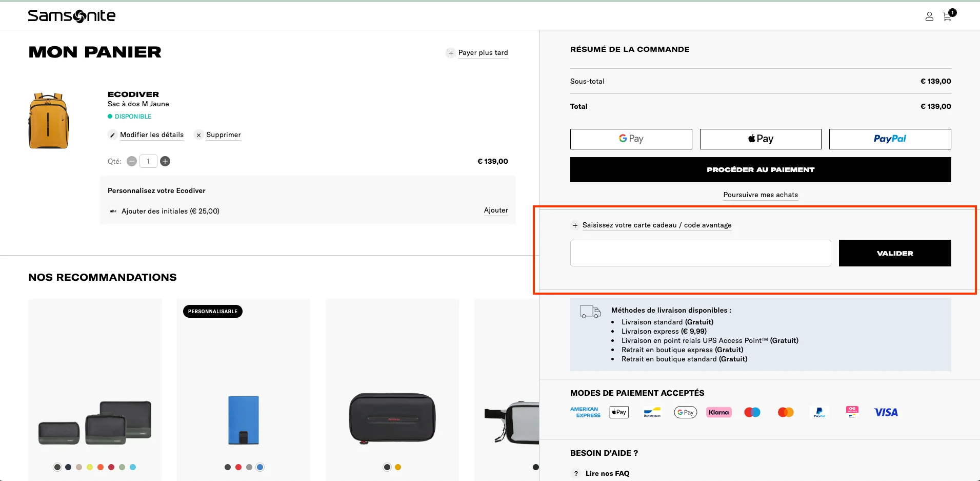Image resolution: width=980 pixels, height=481 pixels.
Task: Click the PayPal accepted payment logo
Action: tap(819, 412)
